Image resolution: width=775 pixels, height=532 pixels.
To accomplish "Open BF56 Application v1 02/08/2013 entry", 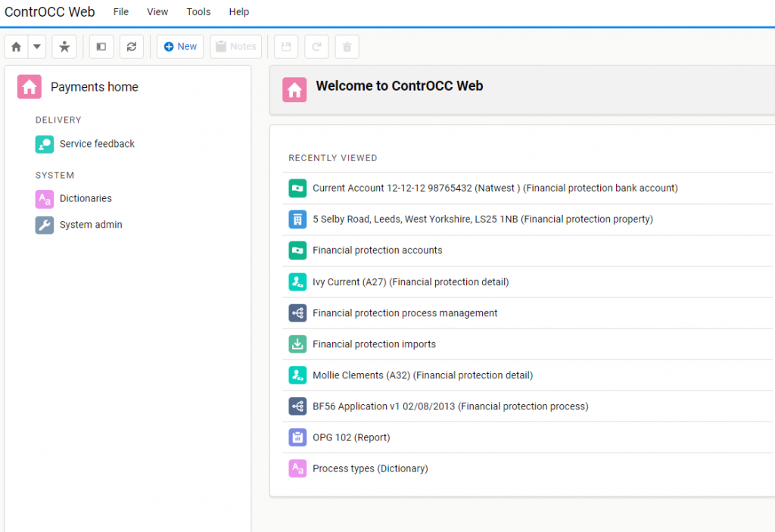I will click(450, 407).
